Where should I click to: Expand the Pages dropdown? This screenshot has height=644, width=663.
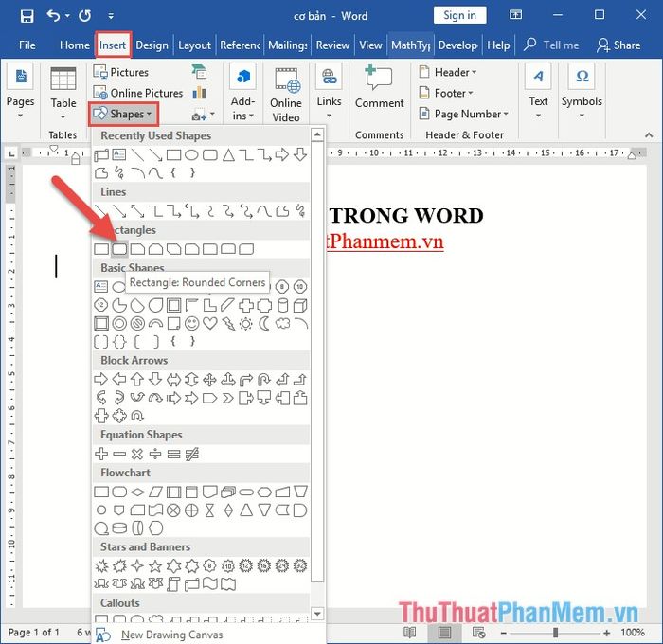coord(20,91)
